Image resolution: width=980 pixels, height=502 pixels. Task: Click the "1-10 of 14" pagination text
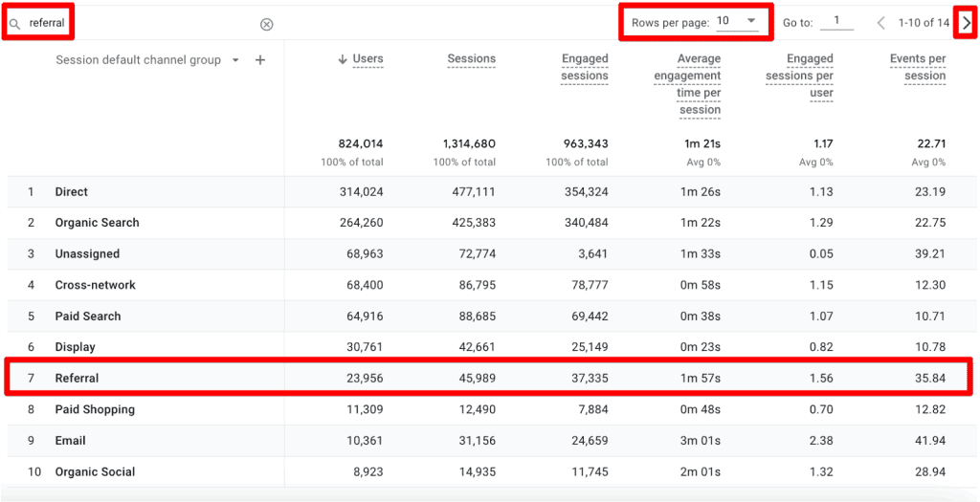(924, 23)
